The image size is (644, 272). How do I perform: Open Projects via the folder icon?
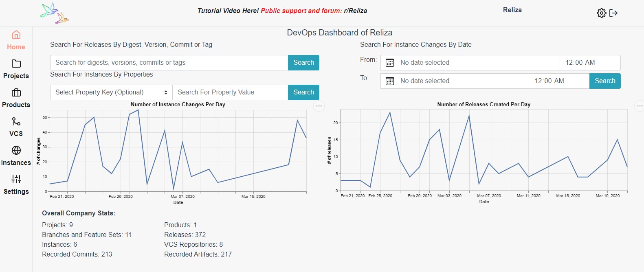(x=16, y=64)
